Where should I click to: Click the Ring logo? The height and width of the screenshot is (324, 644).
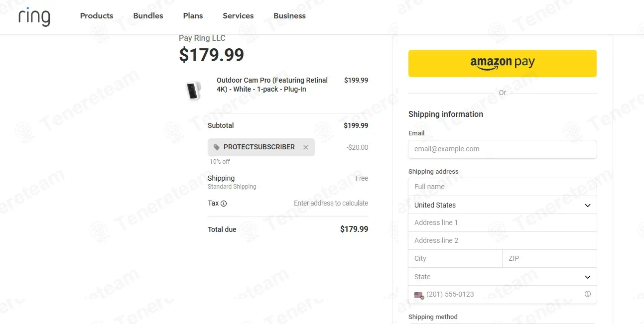34,16
